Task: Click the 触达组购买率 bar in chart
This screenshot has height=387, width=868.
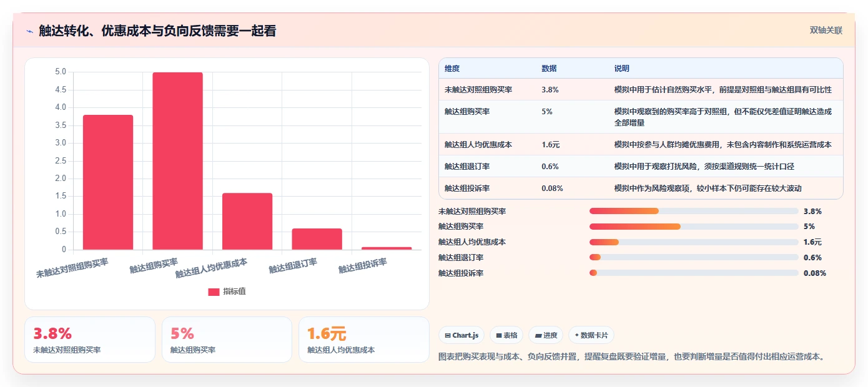Action: tap(177, 161)
